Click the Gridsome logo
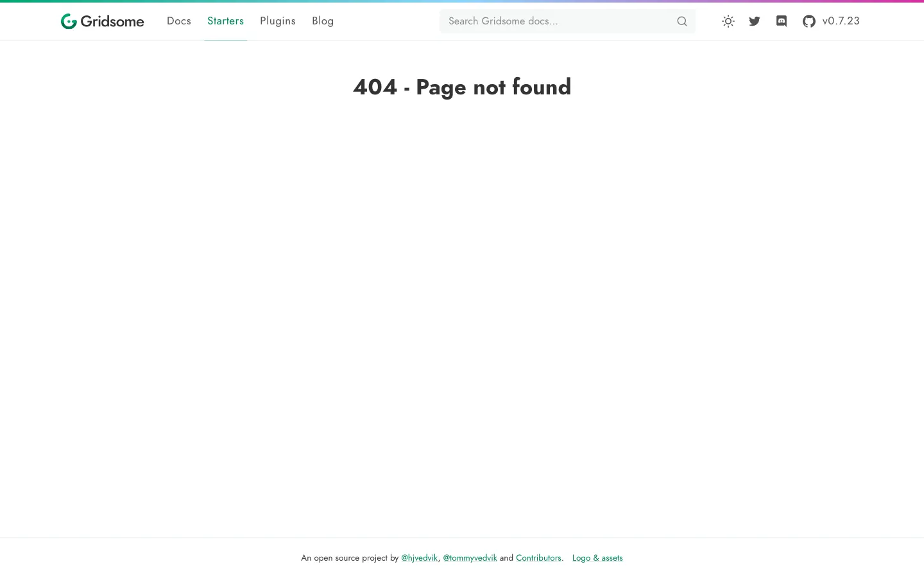 (x=103, y=21)
